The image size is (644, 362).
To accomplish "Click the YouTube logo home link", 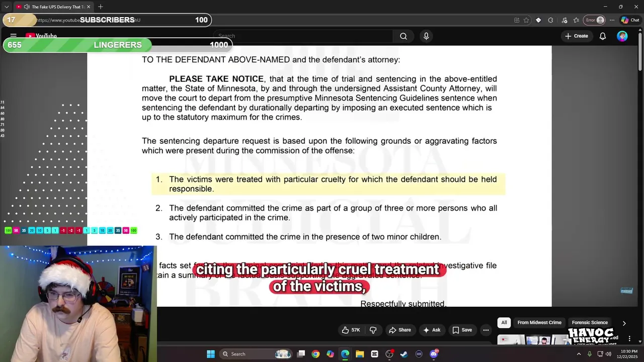I will [x=41, y=36].
